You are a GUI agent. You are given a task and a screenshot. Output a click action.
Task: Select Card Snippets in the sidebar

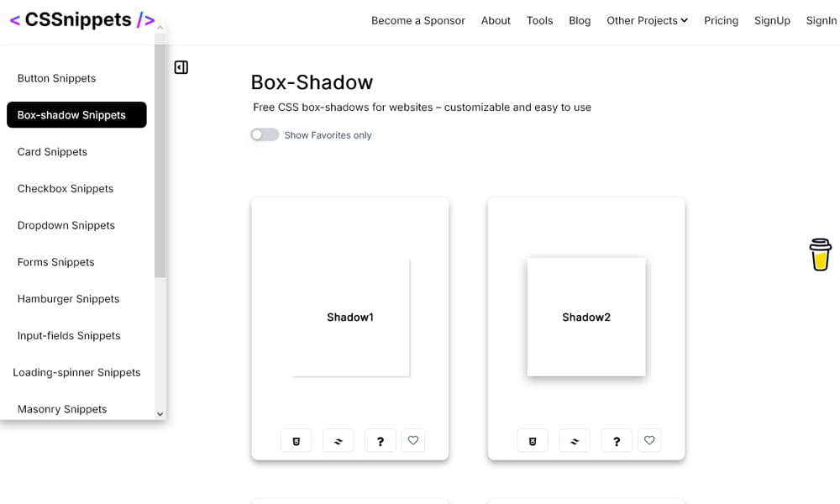click(52, 152)
